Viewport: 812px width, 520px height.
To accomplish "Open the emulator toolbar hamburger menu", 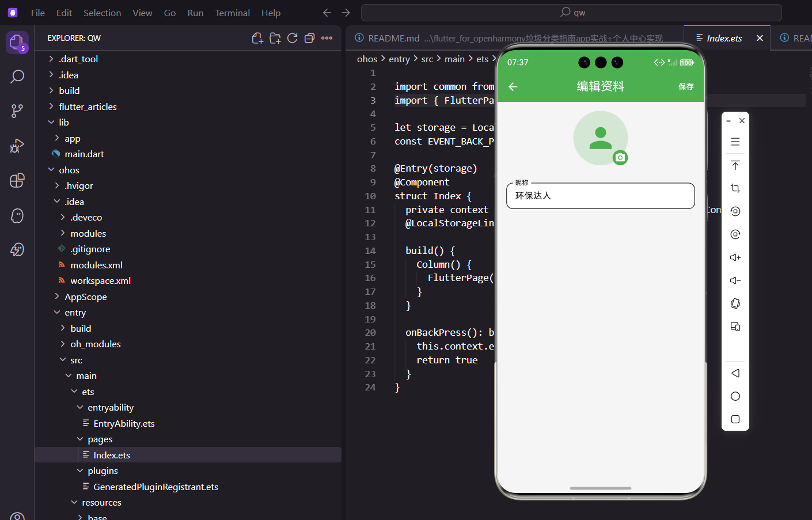I will point(735,142).
